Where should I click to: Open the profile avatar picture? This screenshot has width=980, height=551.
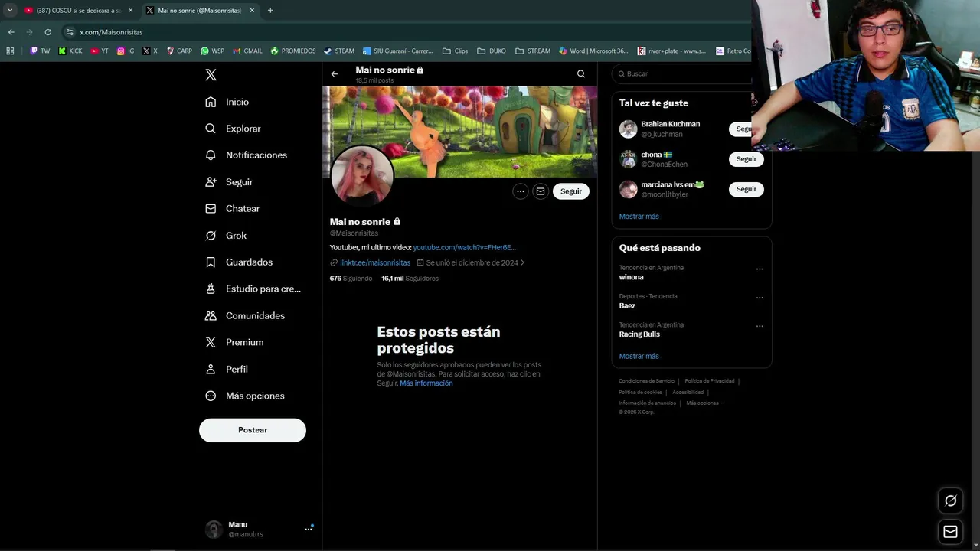tap(362, 176)
